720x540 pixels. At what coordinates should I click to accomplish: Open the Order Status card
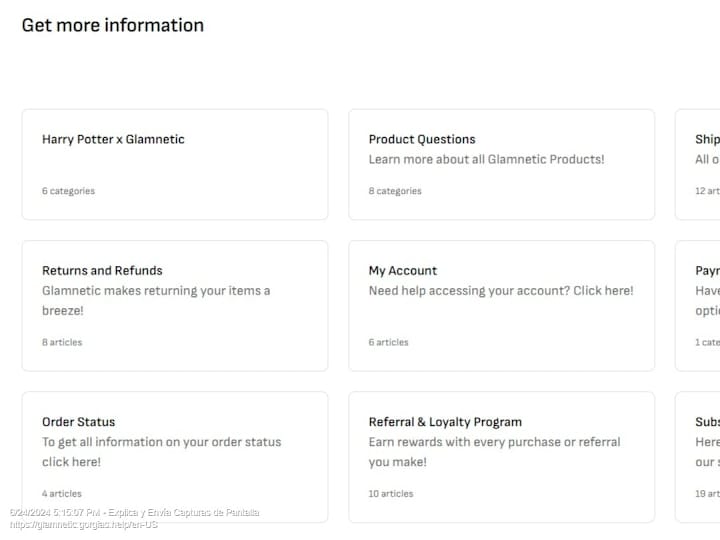tap(175, 457)
